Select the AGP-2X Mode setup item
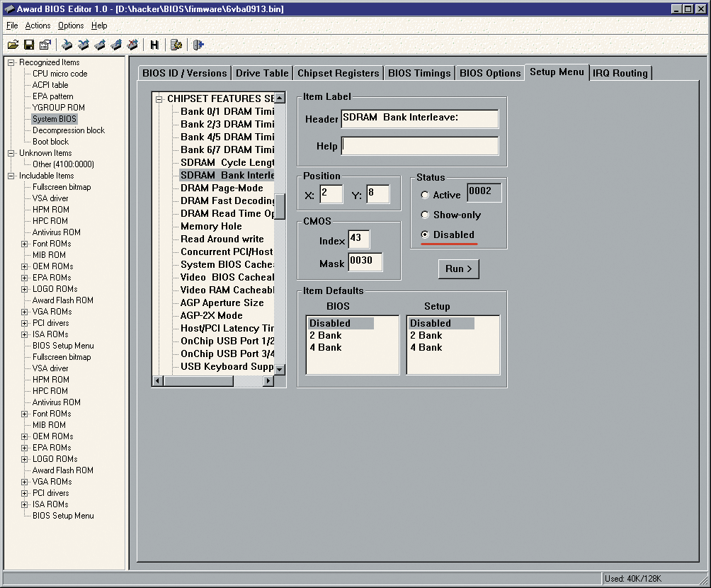711x588 pixels. coord(211,315)
